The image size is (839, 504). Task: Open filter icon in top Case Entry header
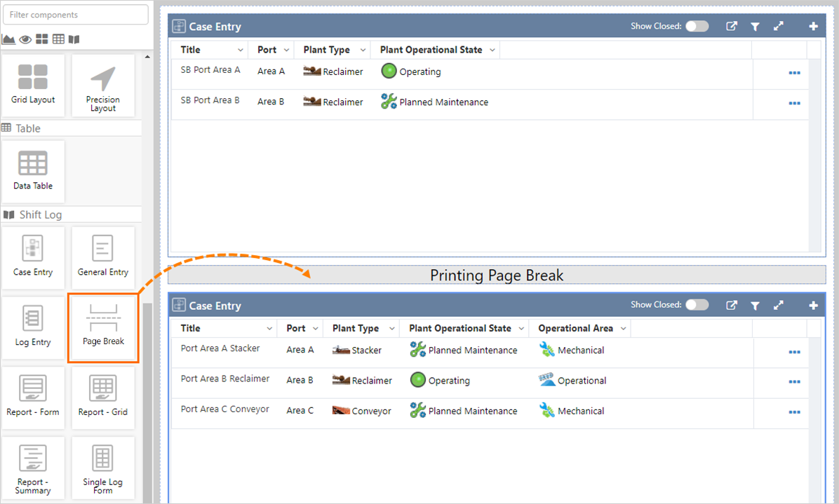tap(755, 27)
